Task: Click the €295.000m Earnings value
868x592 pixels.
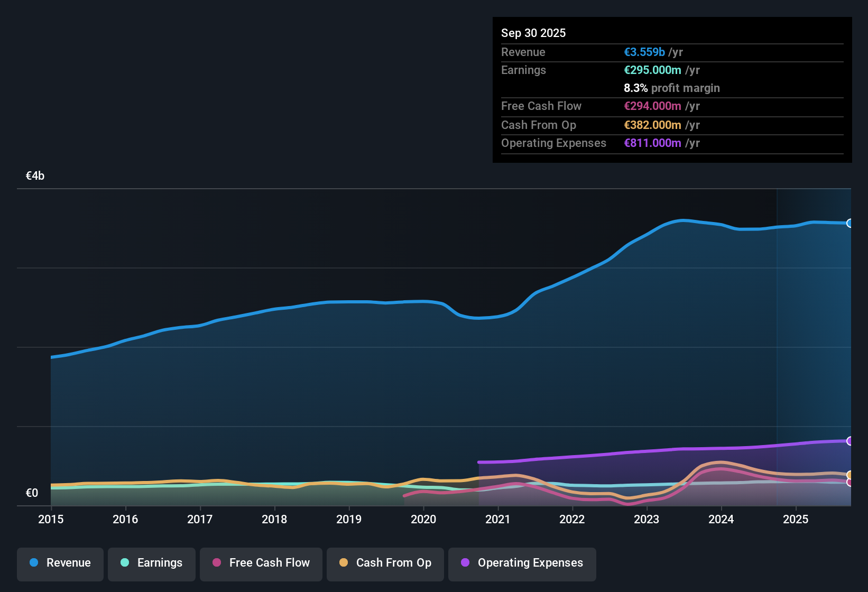Action: (654, 70)
